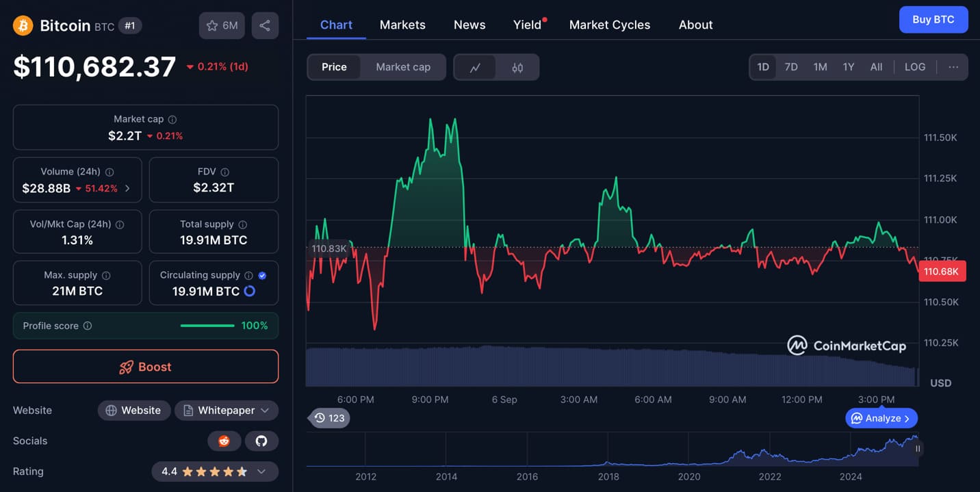Expand the Whitepaper dropdown
980x492 pixels.
[x=227, y=411]
